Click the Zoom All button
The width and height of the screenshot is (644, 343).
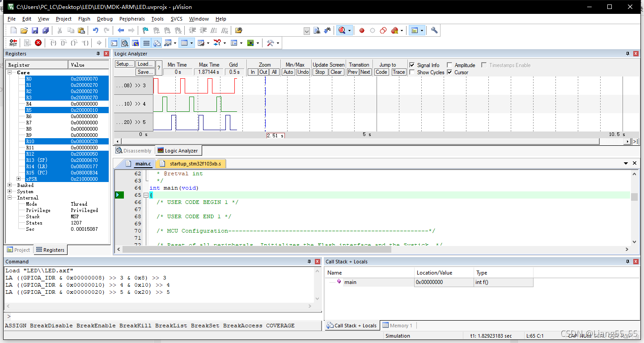click(275, 72)
